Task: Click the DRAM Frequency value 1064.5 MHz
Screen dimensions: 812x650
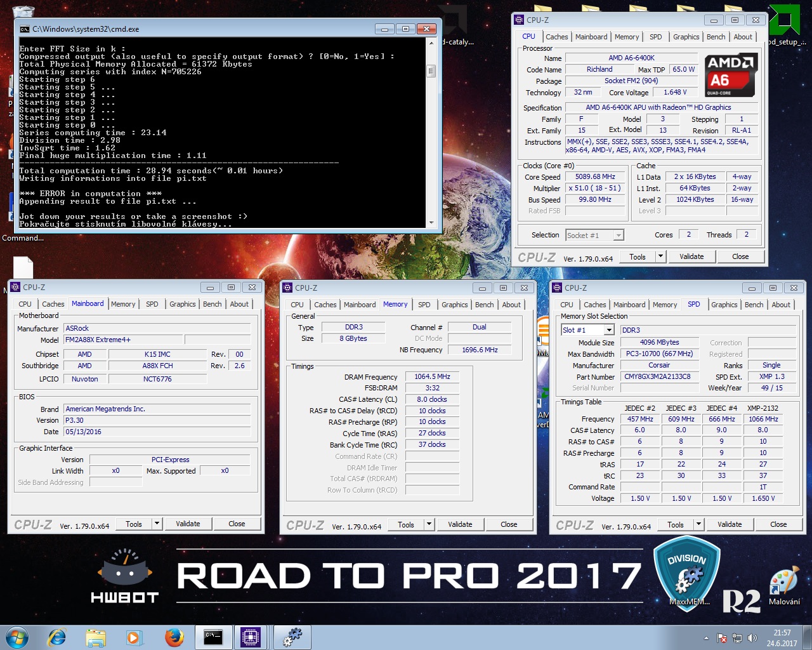Action: click(x=432, y=376)
